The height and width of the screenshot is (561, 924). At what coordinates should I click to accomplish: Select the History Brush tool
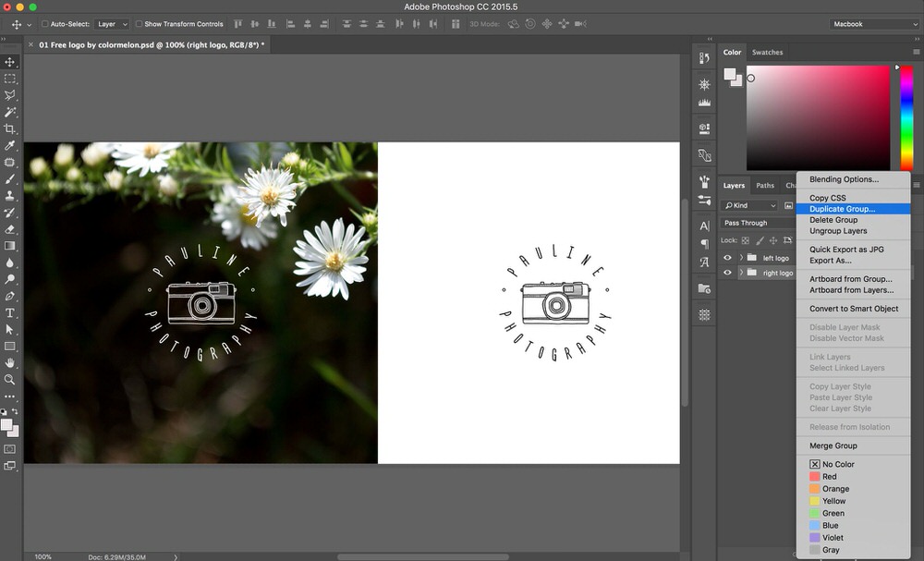pyautogui.click(x=10, y=213)
